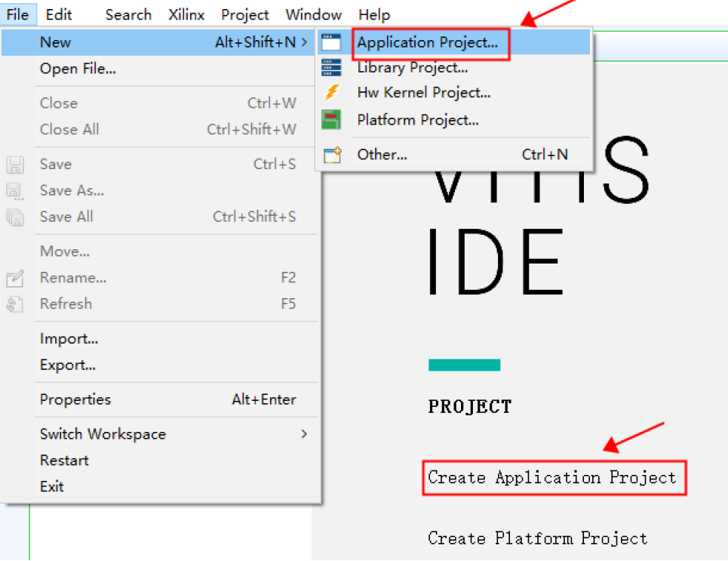Open the Help menu
The image size is (728, 561).
point(374,14)
